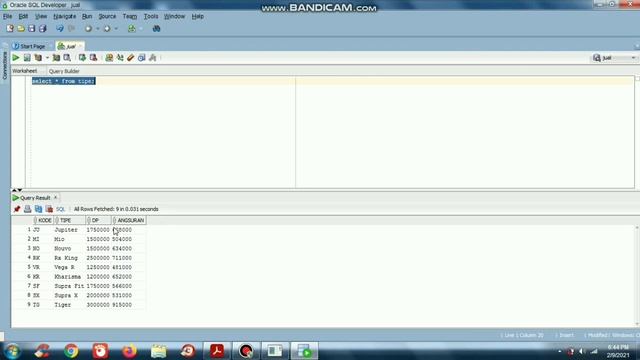Expand the Connections side panel
This screenshot has height=360, width=640.
click(5, 65)
